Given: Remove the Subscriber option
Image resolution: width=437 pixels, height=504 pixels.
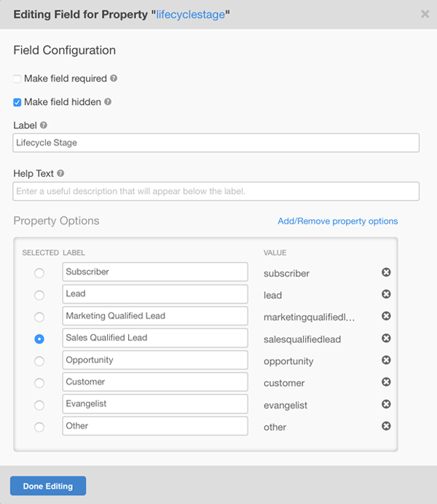Looking at the screenshot, I should 386,272.
